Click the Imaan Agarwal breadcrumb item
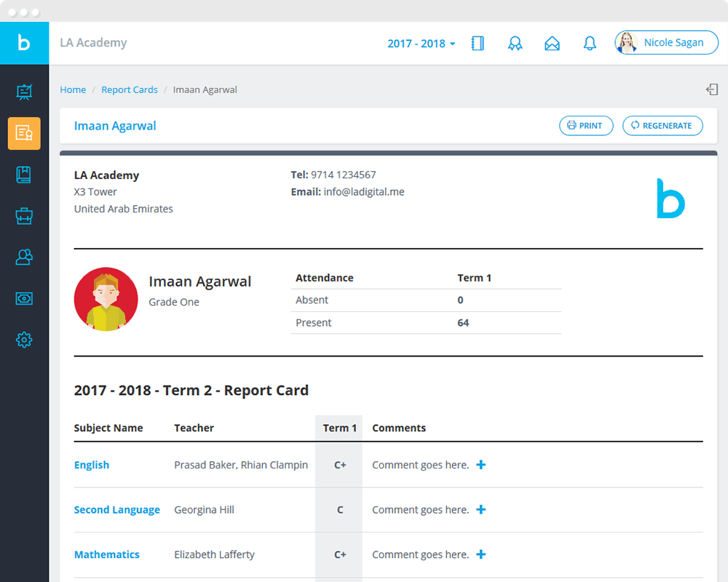The image size is (728, 582). [x=205, y=89]
